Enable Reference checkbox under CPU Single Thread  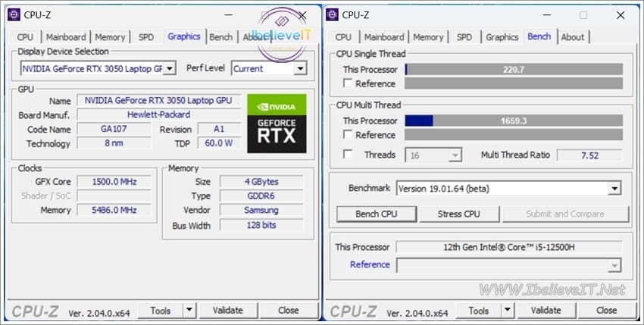coord(348,83)
